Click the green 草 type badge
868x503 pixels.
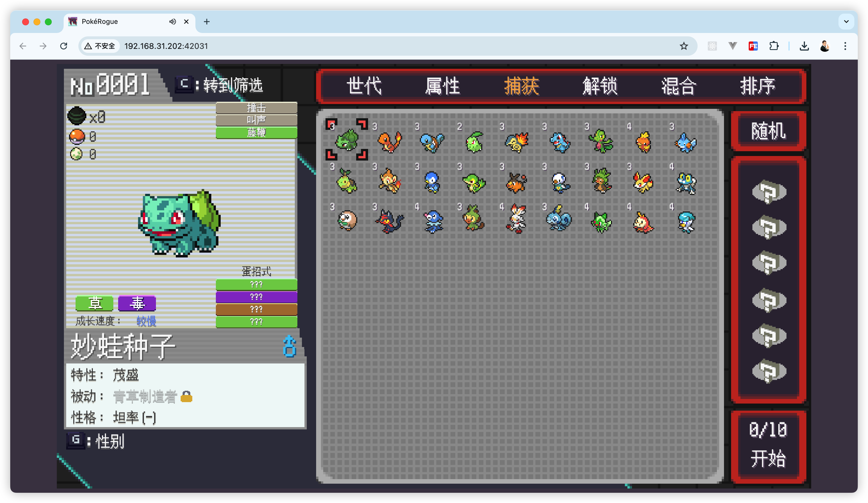(x=94, y=303)
